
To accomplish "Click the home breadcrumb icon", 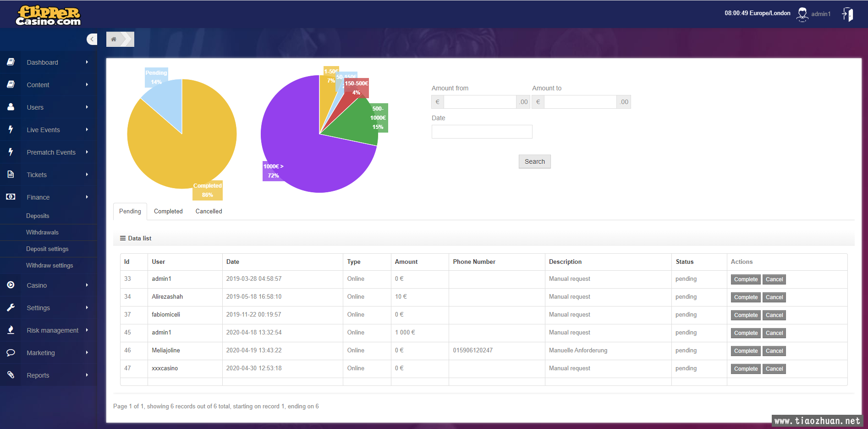I will coord(114,39).
